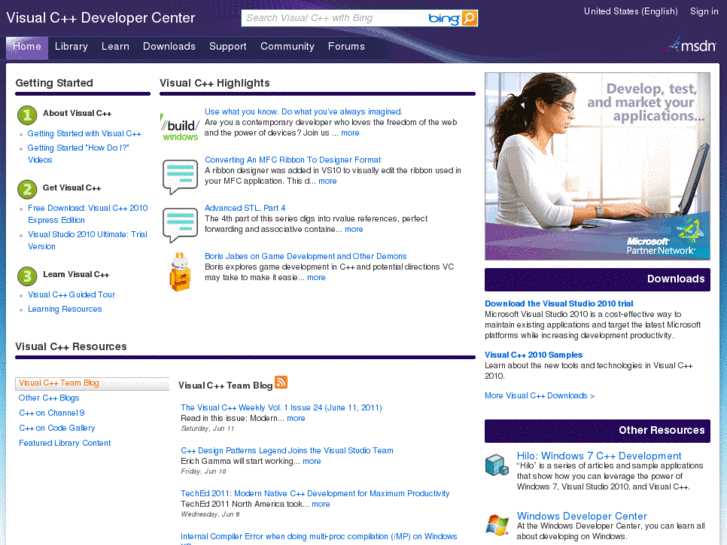Image resolution: width=727 pixels, height=545 pixels.
Task: Open the Community nav item
Action: click(x=287, y=46)
